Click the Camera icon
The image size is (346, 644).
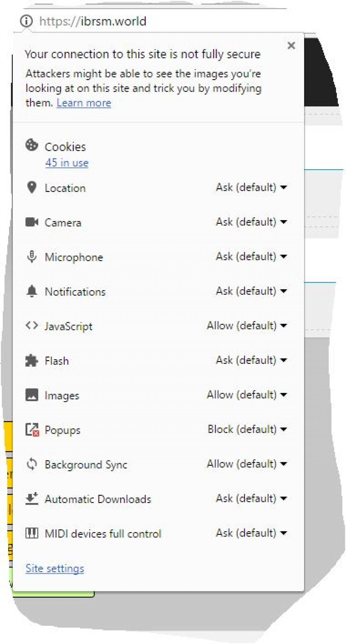click(x=32, y=222)
